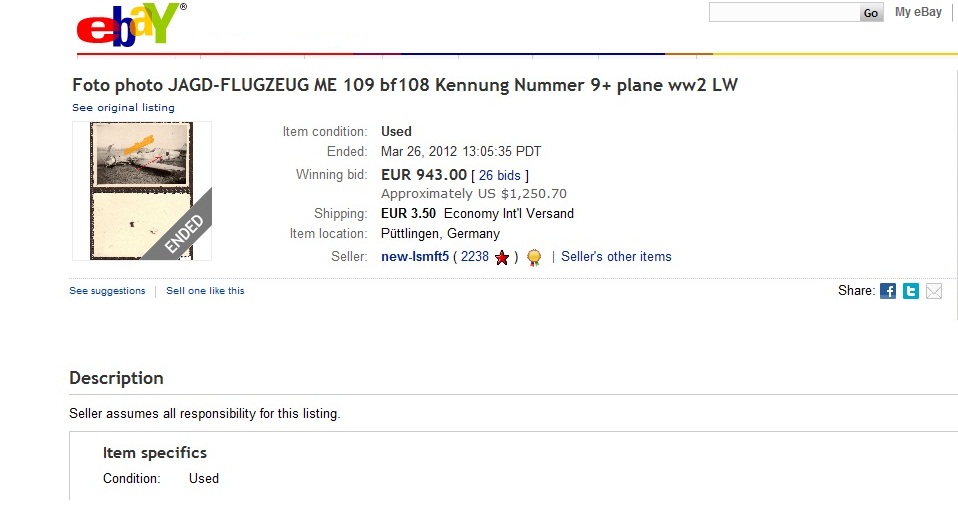The image size is (958, 530).
Task: Click the Description section heading
Action: point(116,378)
